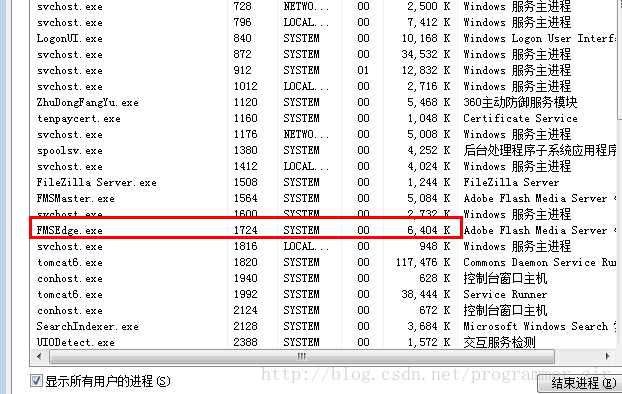Click the 38,444 K memory value

[x=426, y=294]
